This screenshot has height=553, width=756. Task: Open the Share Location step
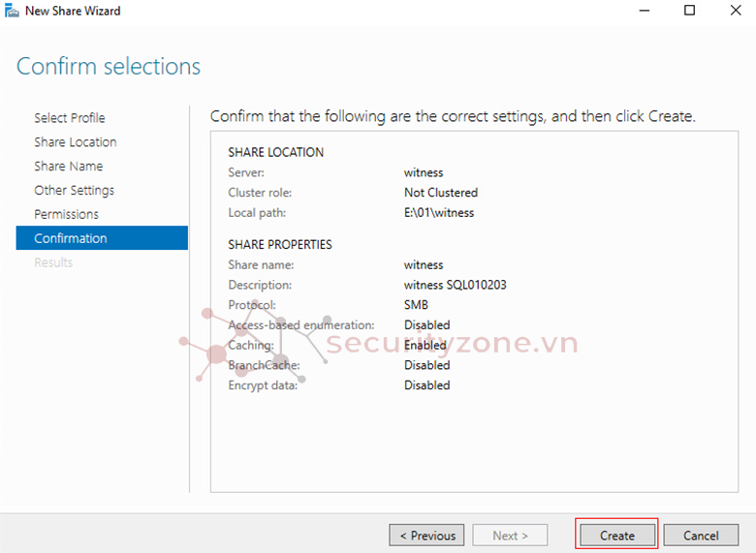[76, 142]
